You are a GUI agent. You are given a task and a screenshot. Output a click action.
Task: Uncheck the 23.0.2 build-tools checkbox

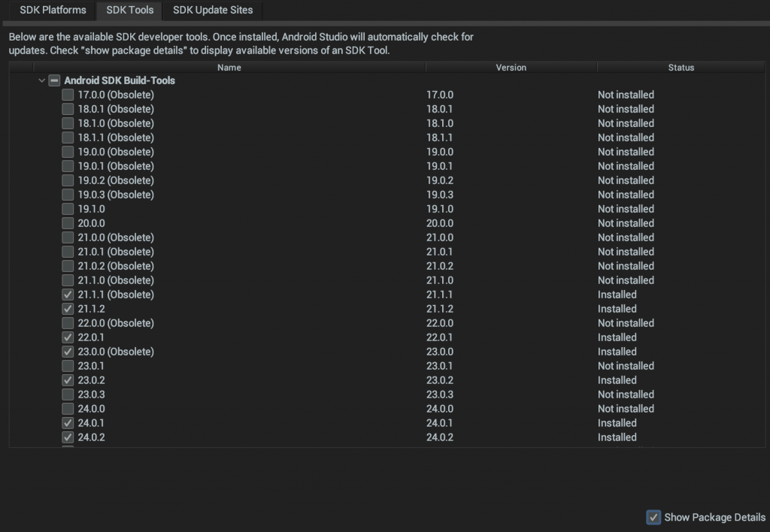click(68, 380)
